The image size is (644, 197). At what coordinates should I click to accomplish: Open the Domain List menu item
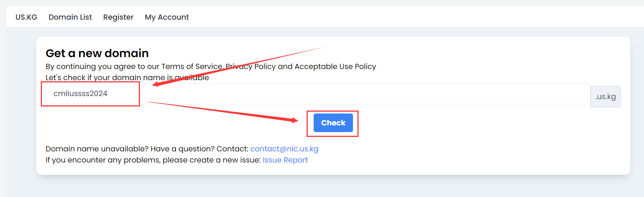click(x=70, y=17)
